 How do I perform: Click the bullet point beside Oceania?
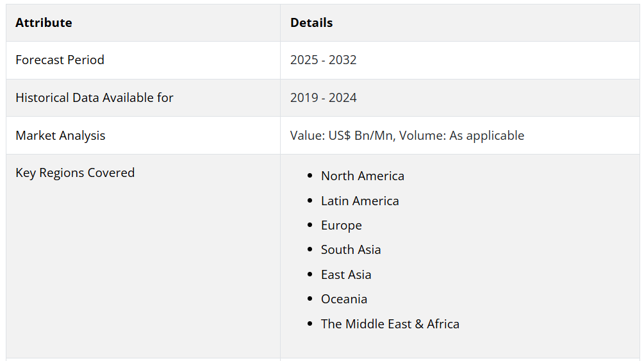(x=310, y=299)
